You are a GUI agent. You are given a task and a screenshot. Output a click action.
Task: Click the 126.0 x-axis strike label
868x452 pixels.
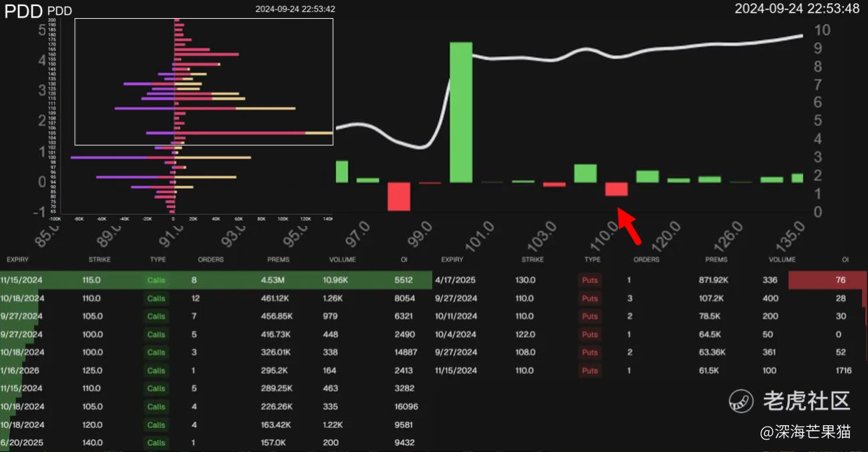click(x=728, y=237)
